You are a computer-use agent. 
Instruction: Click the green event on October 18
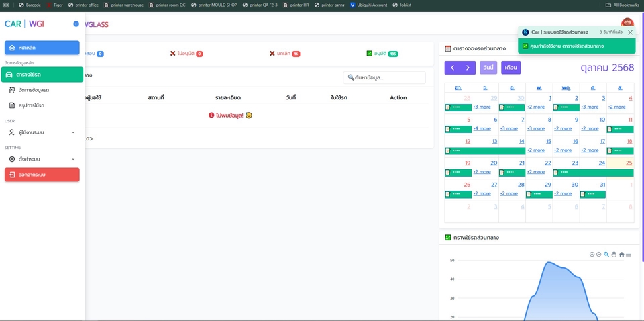tap(620, 151)
